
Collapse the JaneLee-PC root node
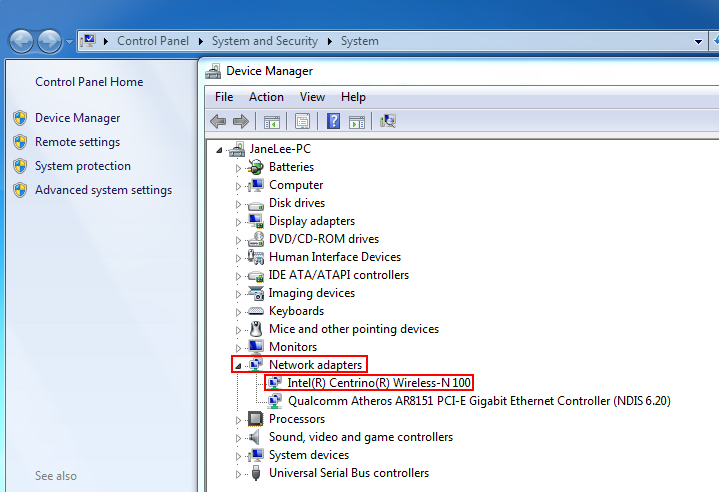[x=219, y=150]
